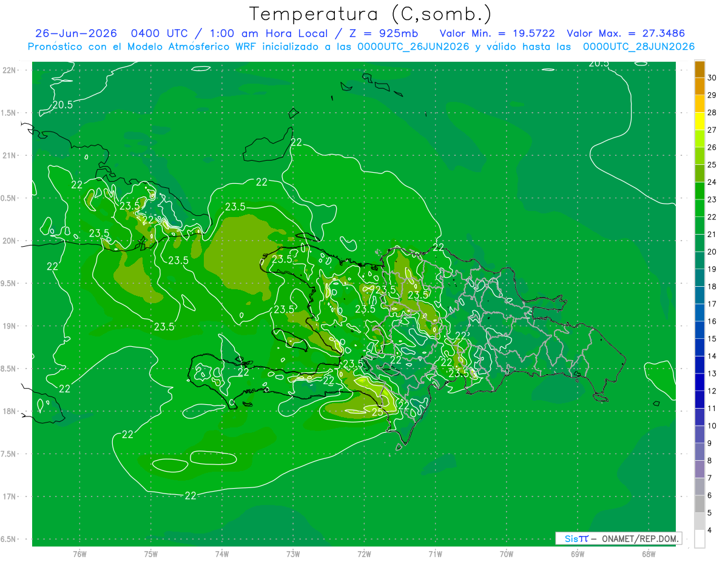
Task: Click the '17N' latitude axis label
Action: pyautogui.click(x=10, y=497)
